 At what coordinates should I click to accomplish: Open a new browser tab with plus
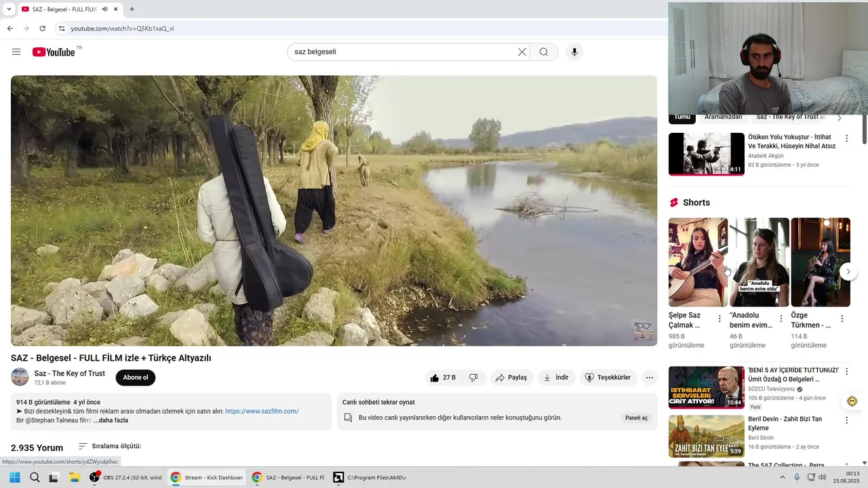tap(132, 9)
